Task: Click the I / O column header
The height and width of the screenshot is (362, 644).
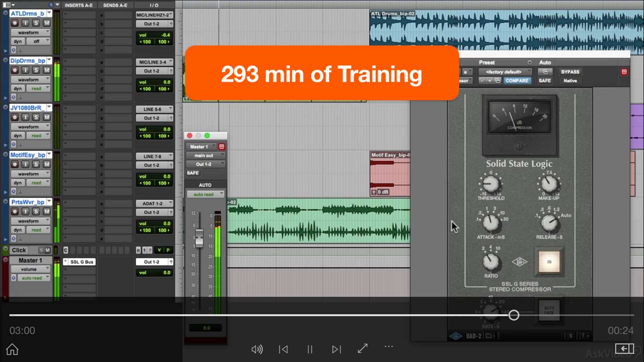Action: pyautogui.click(x=154, y=5)
